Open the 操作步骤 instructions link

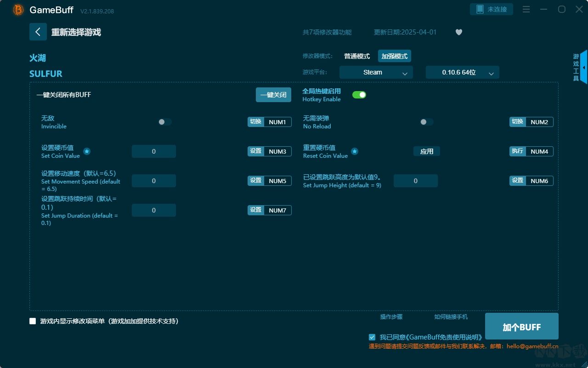point(391,316)
